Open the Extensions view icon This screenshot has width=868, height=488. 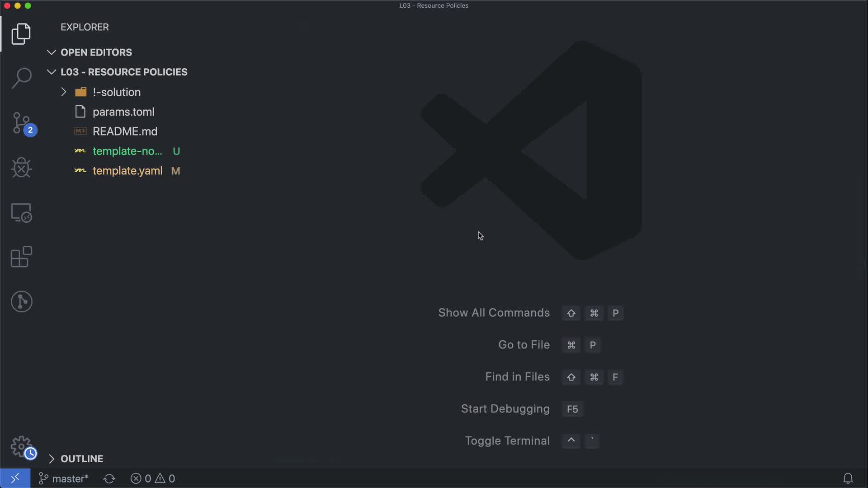point(21,257)
